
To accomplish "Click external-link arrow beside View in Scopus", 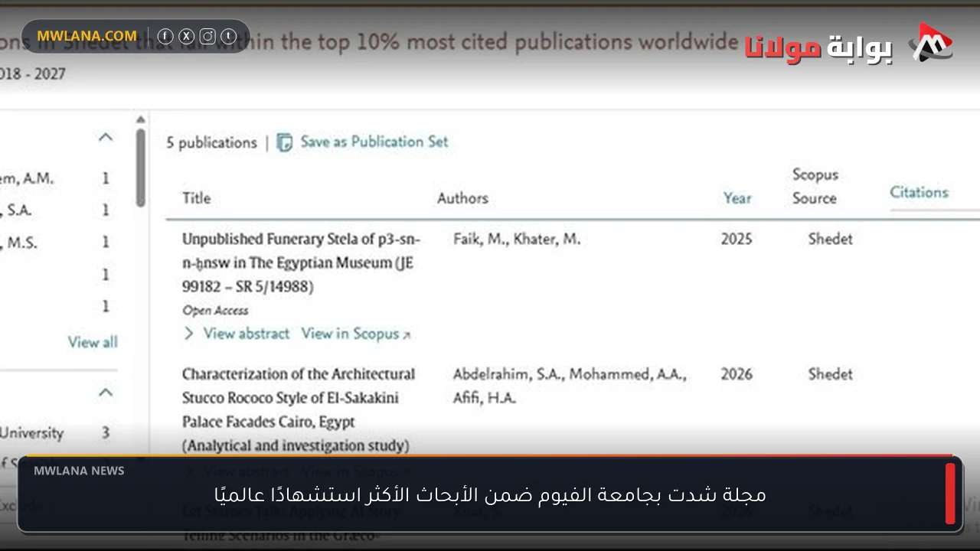I will [407, 335].
